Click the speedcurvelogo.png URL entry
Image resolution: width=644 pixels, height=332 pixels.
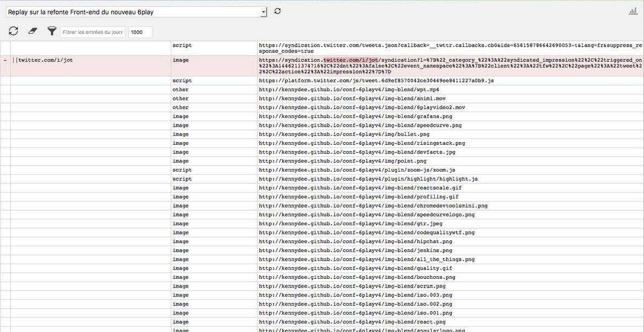[450, 215]
